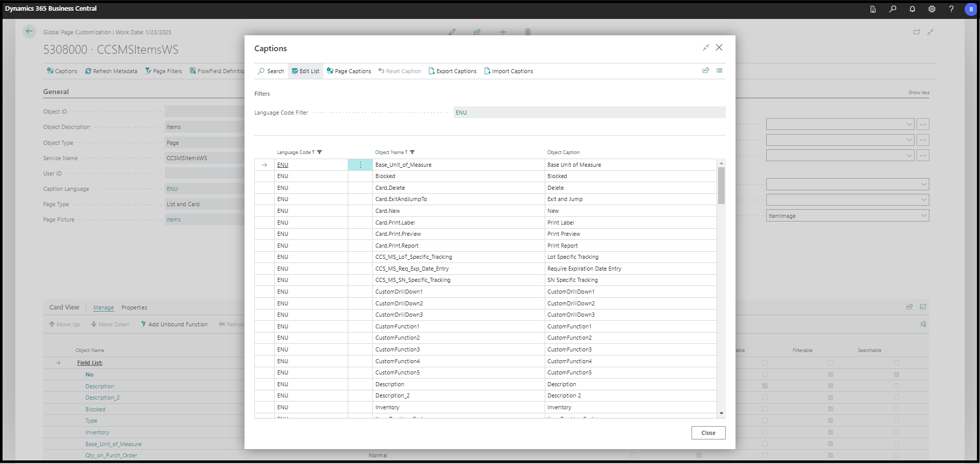The width and height of the screenshot is (980, 464).
Task: Toggle the Searchable checkbox for No field
Action: [x=896, y=374]
